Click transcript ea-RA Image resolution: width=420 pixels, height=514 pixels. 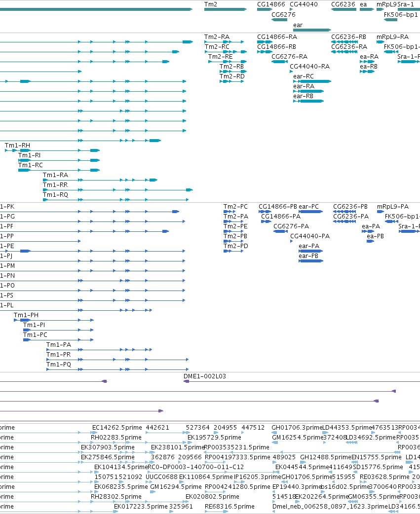(x=367, y=62)
